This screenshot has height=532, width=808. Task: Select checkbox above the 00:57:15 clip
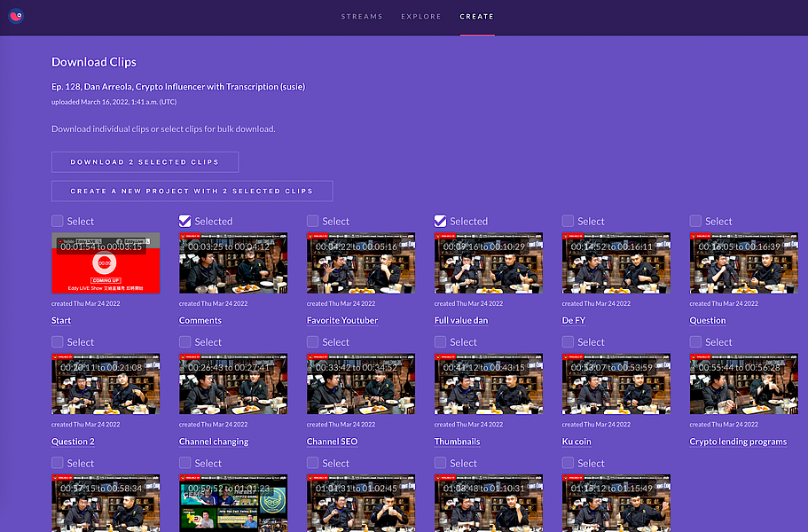pos(57,463)
